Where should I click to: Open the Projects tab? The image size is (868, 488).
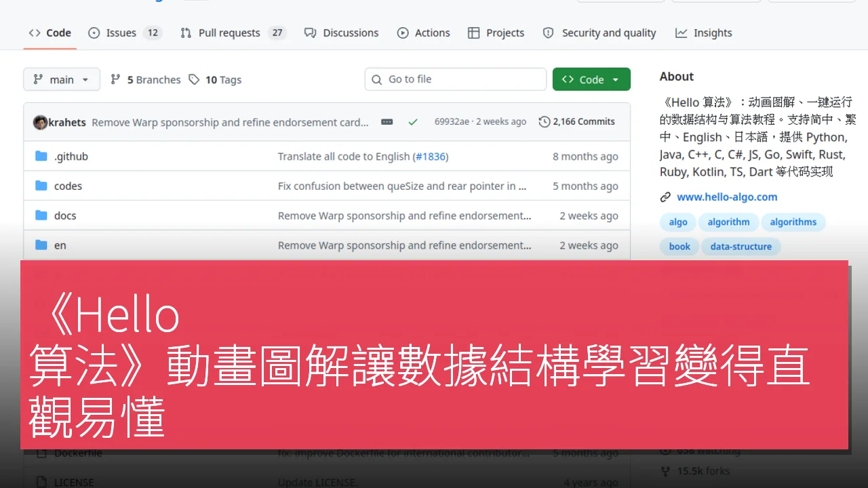tap(496, 33)
